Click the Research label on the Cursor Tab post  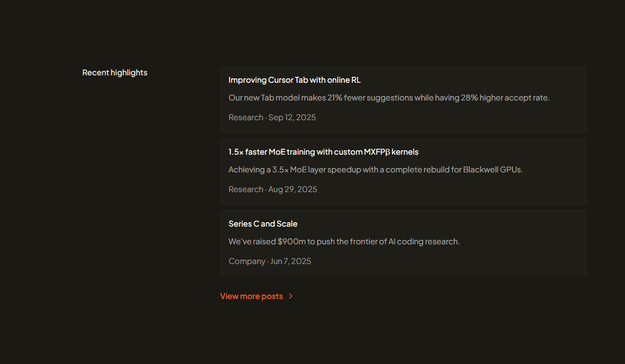(x=245, y=117)
